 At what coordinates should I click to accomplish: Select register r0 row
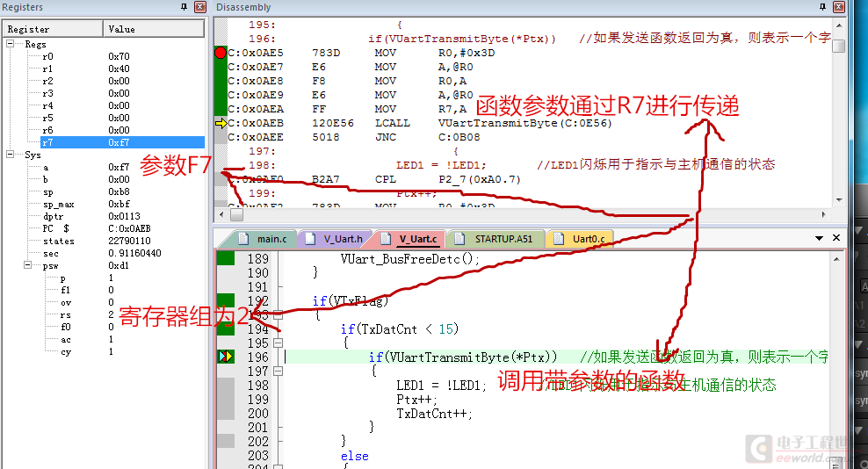coord(104,56)
